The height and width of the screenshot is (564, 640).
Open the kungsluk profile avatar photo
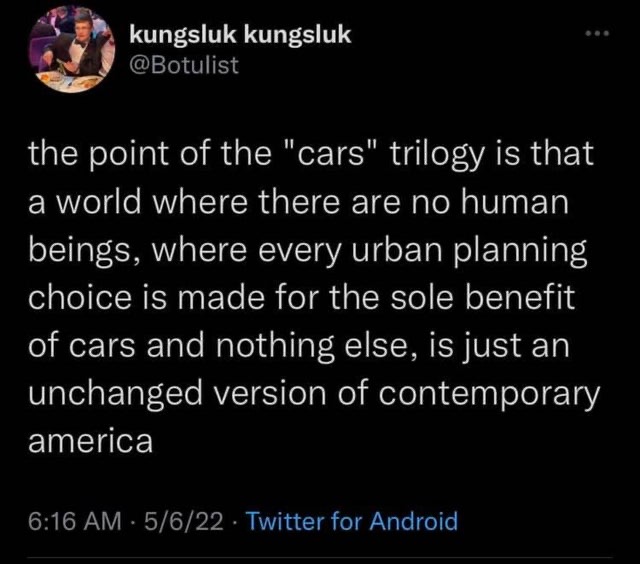tap(72, 49)
